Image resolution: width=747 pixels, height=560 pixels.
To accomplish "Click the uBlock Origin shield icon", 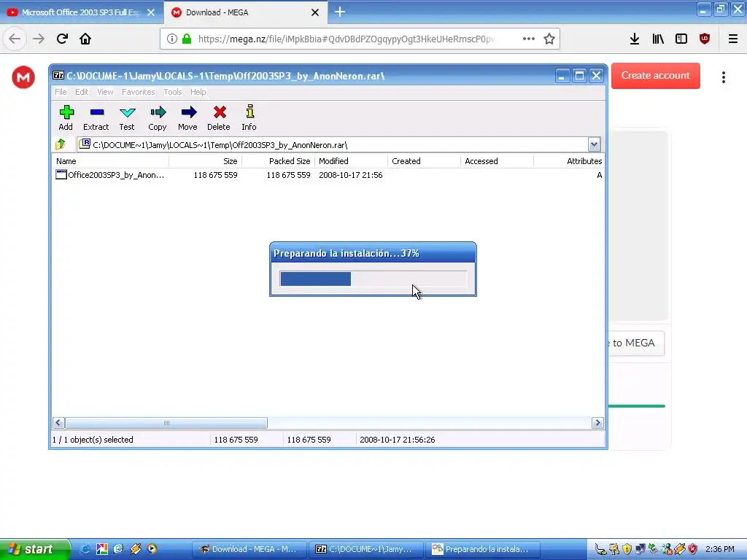I will 705,39.
